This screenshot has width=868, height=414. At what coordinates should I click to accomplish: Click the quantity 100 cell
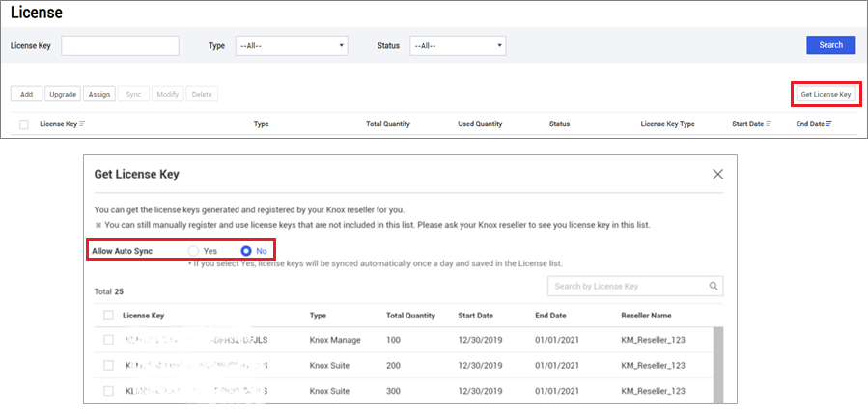[x=392, y=340]
